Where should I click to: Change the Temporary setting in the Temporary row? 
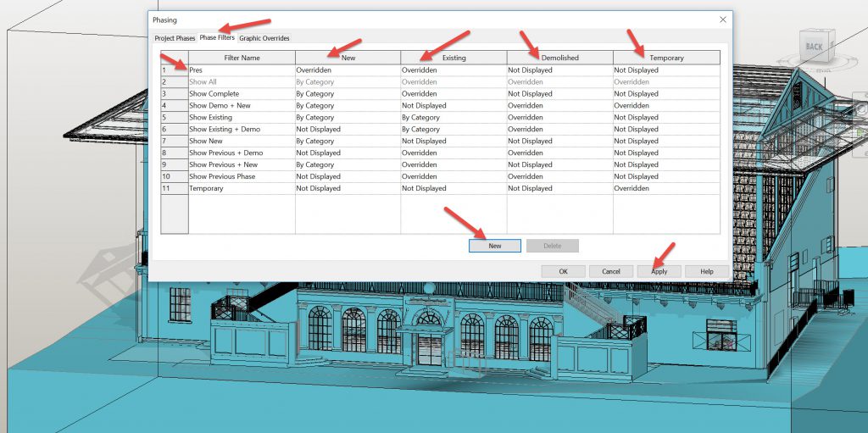666,188
